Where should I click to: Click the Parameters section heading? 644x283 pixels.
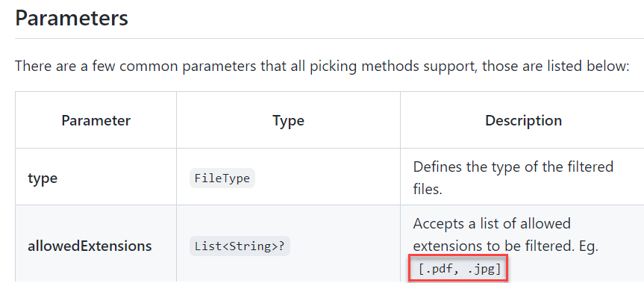coord(72,18)
